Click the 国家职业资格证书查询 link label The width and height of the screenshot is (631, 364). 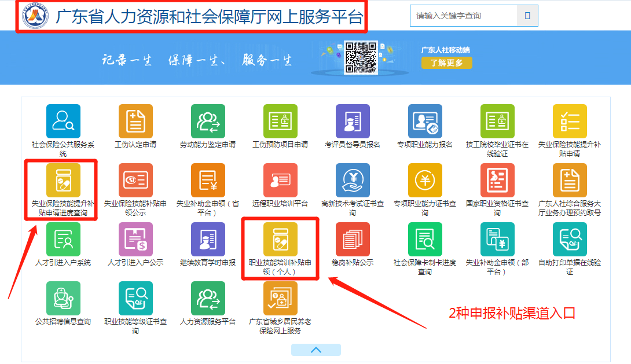[497, 208]
